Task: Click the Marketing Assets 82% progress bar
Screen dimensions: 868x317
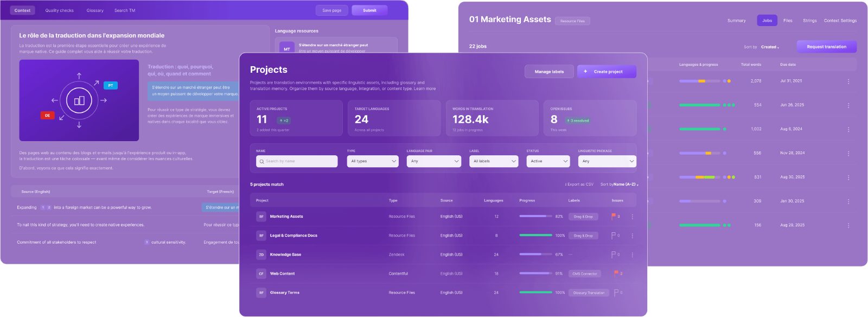Action: (x=535, y=216)
